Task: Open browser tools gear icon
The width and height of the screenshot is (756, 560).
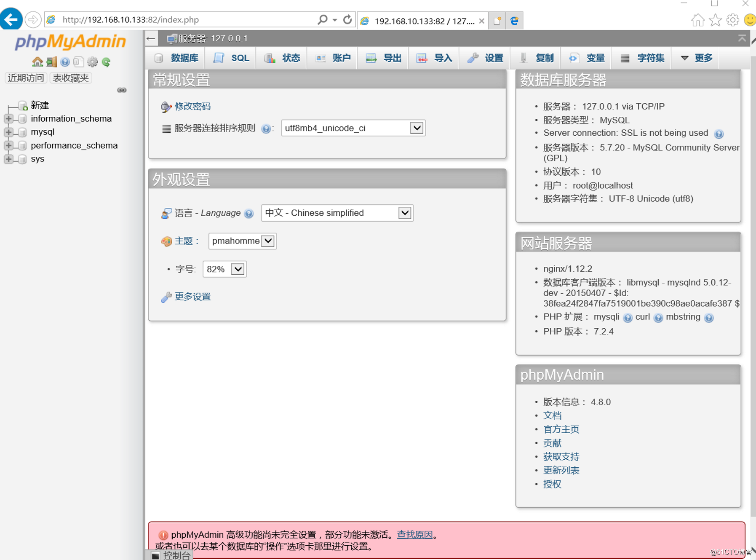Action: click(x=733, y=20)
